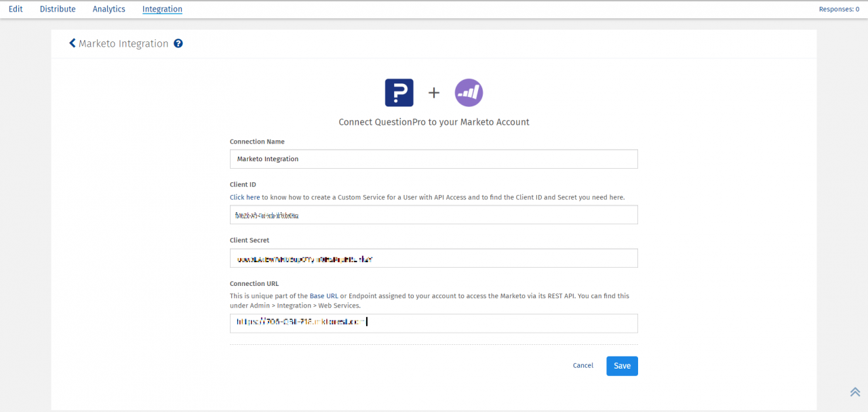
Task: Select the Client Secret input field
Action: [433, 257]
